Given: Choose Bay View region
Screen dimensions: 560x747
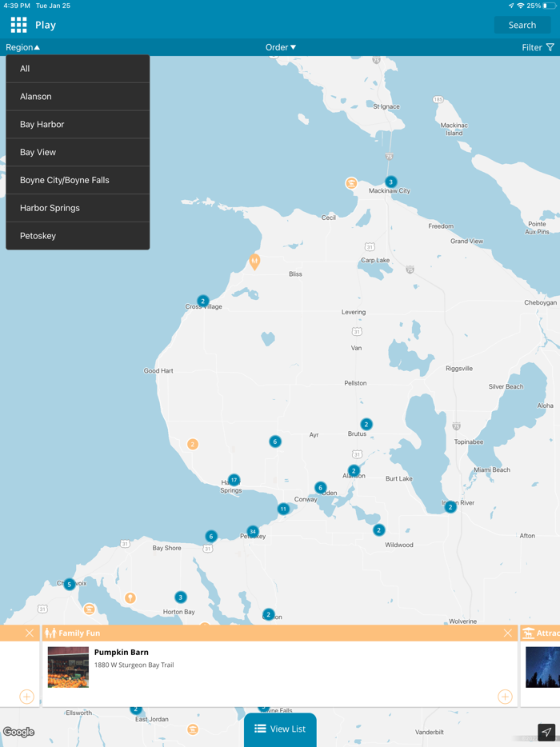Looking at the screenshot, I should coord(78,152).
